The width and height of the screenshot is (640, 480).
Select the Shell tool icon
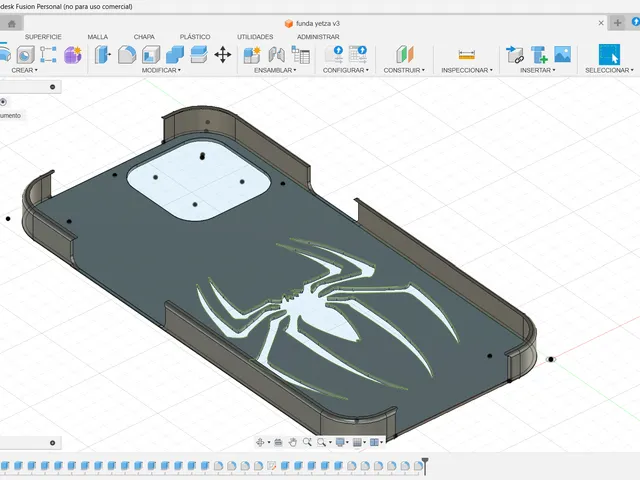point(151,55)
